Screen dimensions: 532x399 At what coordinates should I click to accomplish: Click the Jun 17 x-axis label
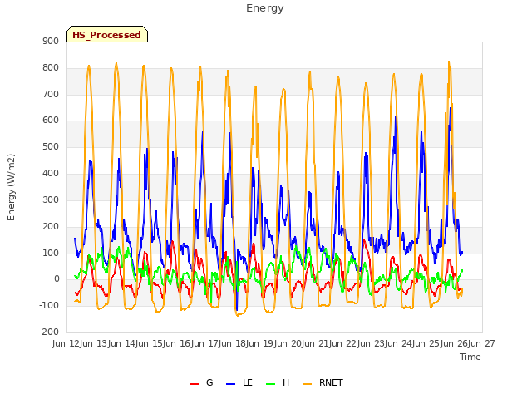[x=205, y=343]
